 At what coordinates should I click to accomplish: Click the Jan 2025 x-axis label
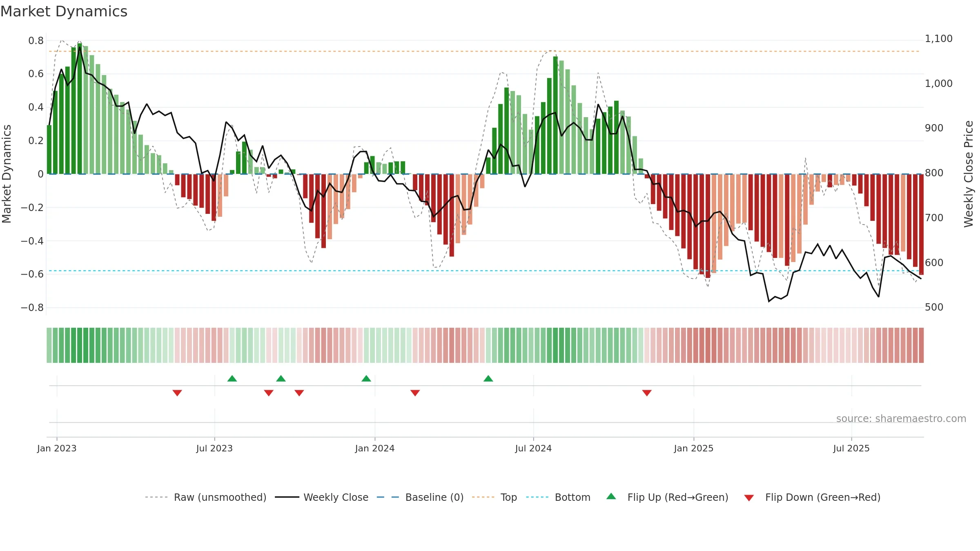694,448
